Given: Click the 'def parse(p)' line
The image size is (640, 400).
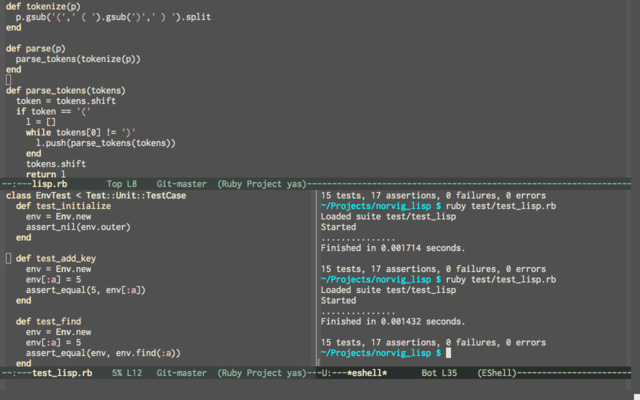Looking at the screenshot, I should [36, 49].
